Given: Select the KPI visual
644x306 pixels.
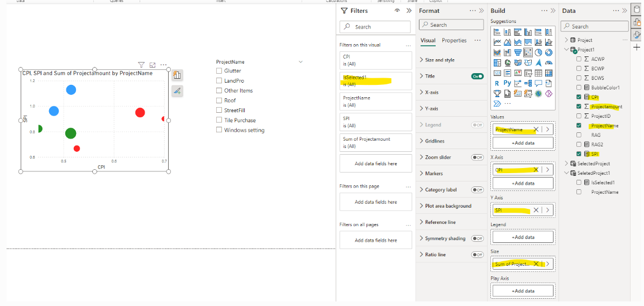Looking at the screenshot, I should tap(518, 73).
